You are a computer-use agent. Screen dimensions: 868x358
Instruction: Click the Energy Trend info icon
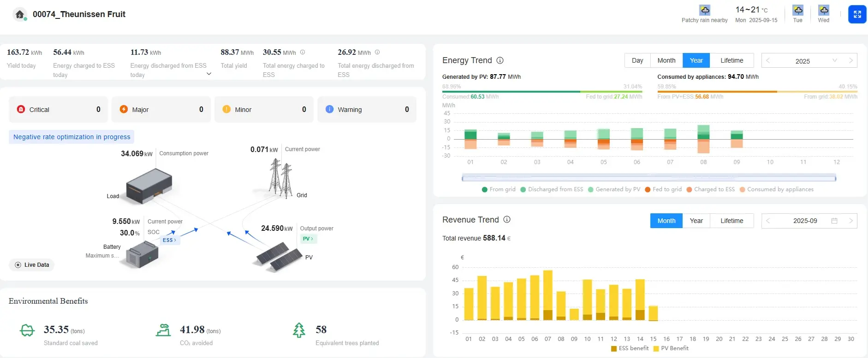pos(500,60)
